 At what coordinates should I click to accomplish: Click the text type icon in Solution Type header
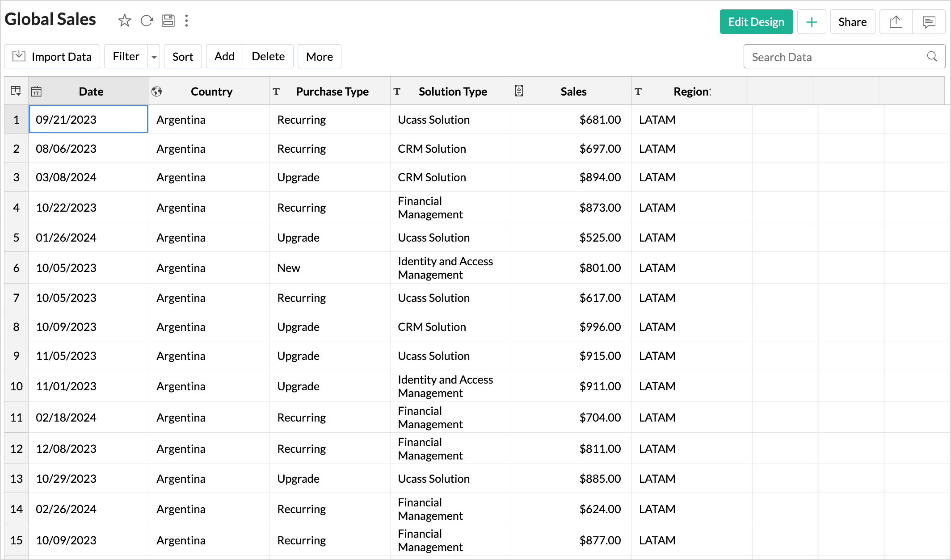pyautogui.click(x=397, y=92)
